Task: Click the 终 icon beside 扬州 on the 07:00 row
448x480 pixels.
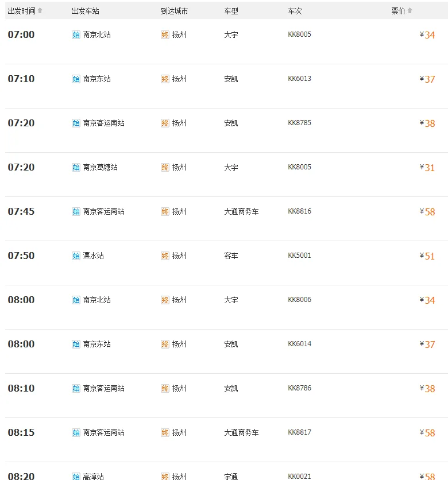Action: (165, 34)
